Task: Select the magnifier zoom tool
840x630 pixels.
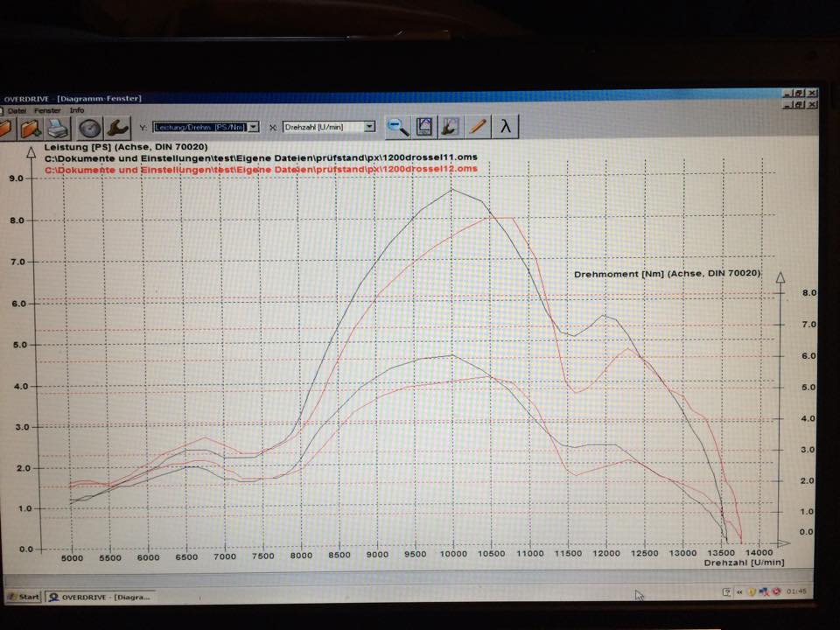Action: [398, 127]
